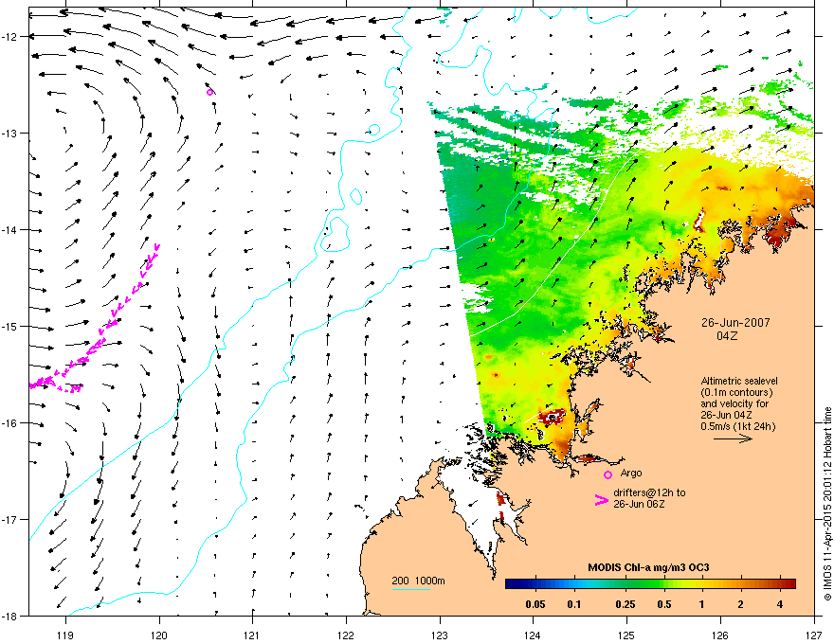834x644 pixels.
Task: Click the cyan bathymetry legend line
Action: (411, 589)
